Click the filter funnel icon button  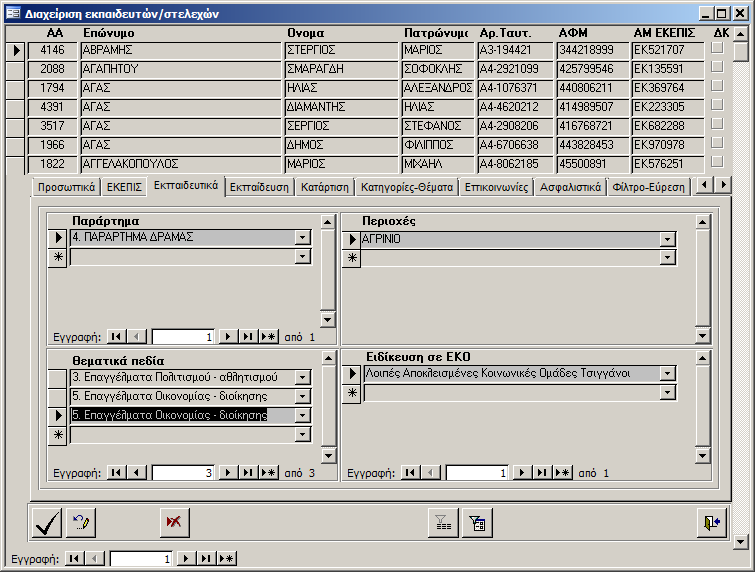pyautogui.click(x=441, y=522)
